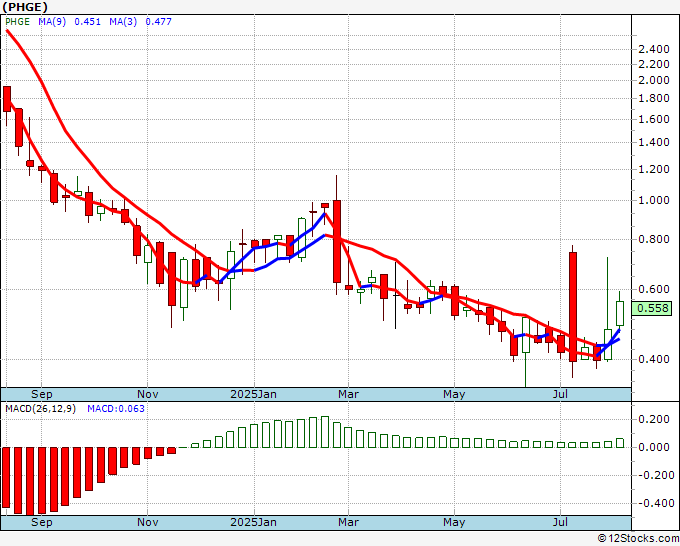This screenshot has height=546, width=680.
Task: Click May on the price chart date axis
Action: click(454, 394)
